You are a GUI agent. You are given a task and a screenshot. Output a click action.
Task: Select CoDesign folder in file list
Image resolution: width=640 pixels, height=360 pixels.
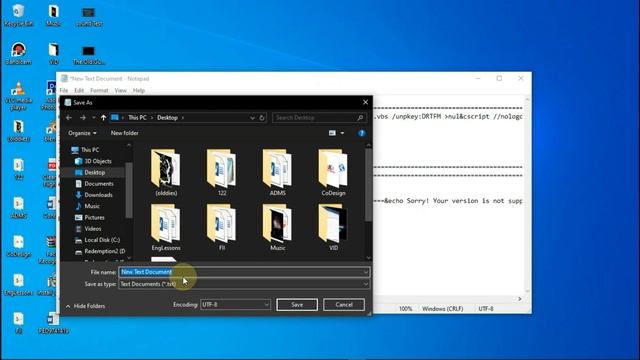(x=333, y=172)
